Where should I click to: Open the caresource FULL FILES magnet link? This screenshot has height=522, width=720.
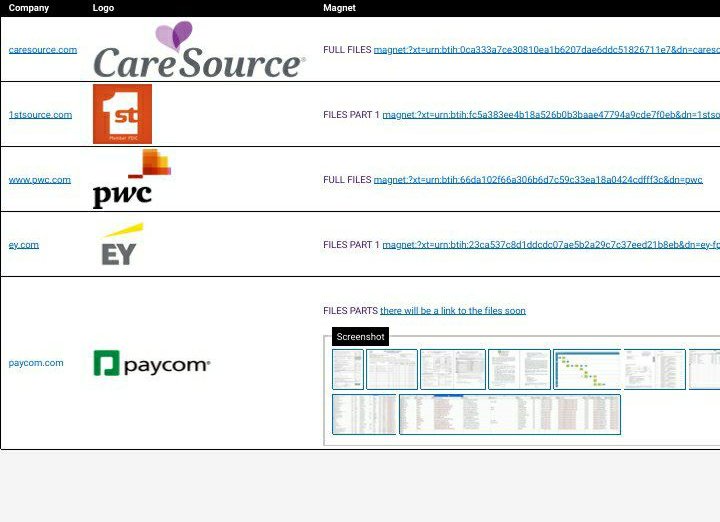point(546,50)
